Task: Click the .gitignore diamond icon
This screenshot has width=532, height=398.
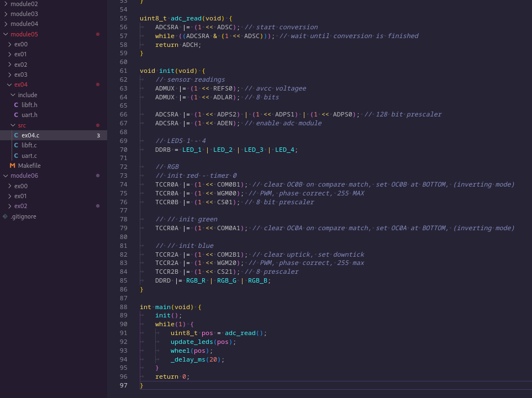Action: 5,216
